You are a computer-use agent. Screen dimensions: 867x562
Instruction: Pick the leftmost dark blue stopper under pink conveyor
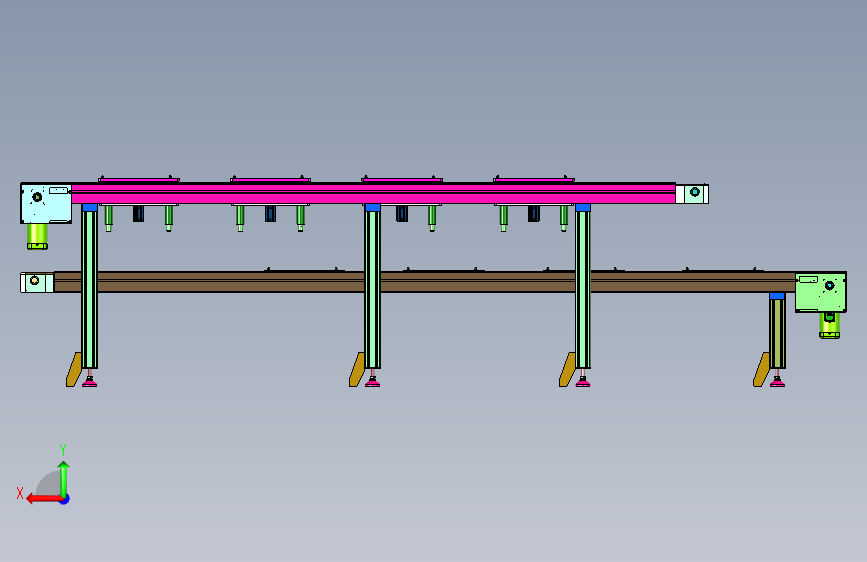[138, 214]
